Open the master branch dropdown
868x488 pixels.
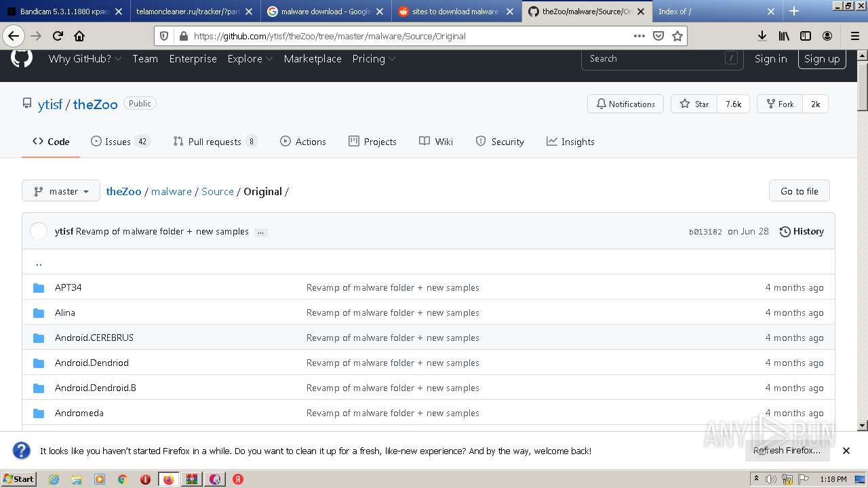[x=61, y=191]
